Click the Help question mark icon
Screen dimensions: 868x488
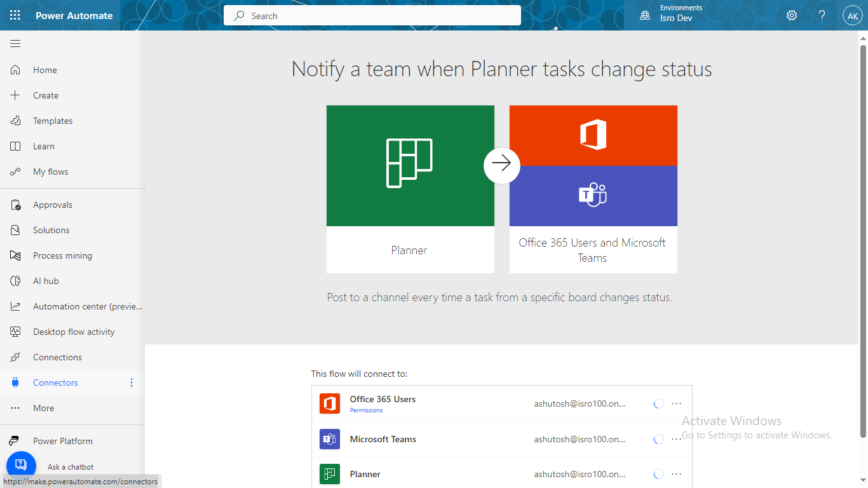point(822,15)
